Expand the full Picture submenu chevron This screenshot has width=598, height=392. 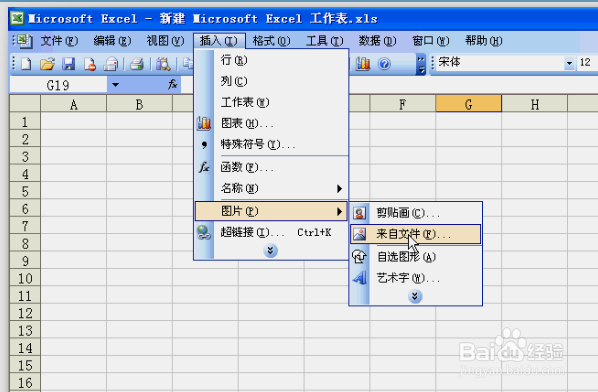coord(415,296)
